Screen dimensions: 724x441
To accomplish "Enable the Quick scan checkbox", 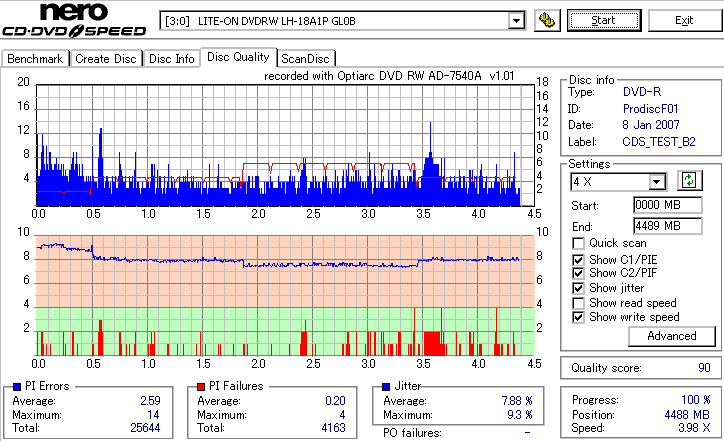I will coord(578,243).
